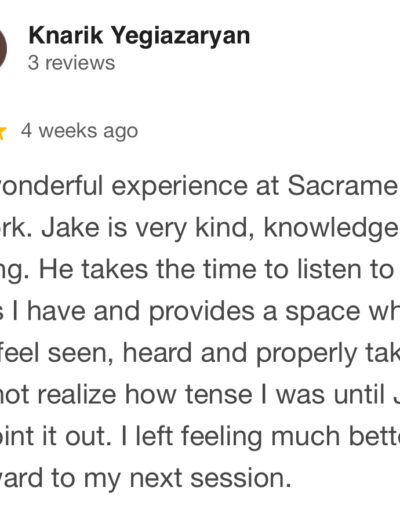This screenshot has height=516, width=400.
Task: Click the word "provides" in the review
Action: (x=201, y=312)
